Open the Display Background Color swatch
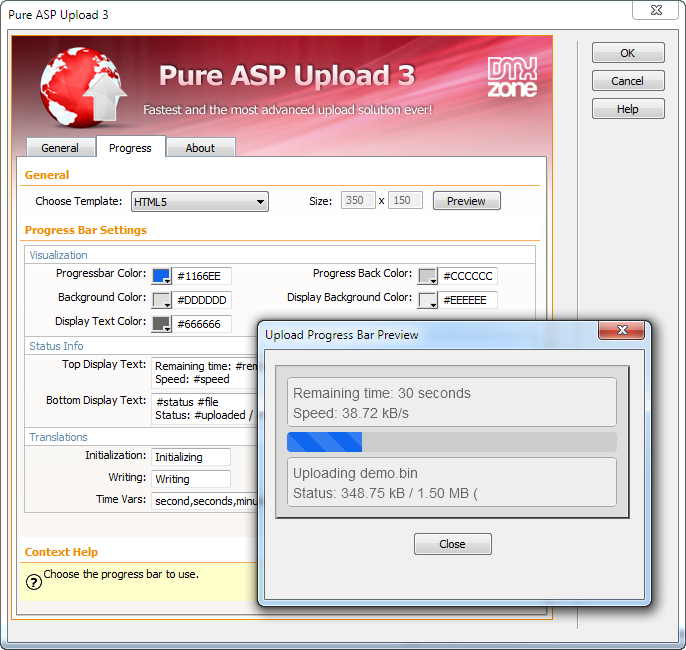 click(x=427, y=300)
